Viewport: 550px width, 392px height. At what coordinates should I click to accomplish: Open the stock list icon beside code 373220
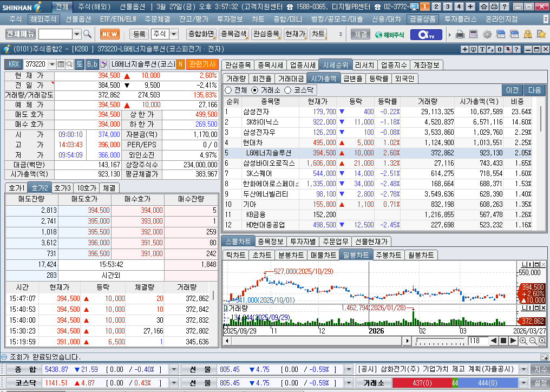[x=61, y=64]
